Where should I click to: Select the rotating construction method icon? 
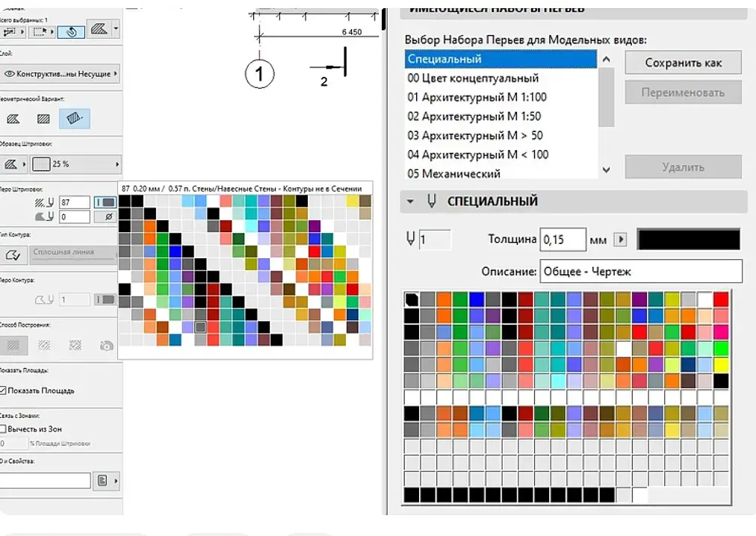click(x=106, y=346)
